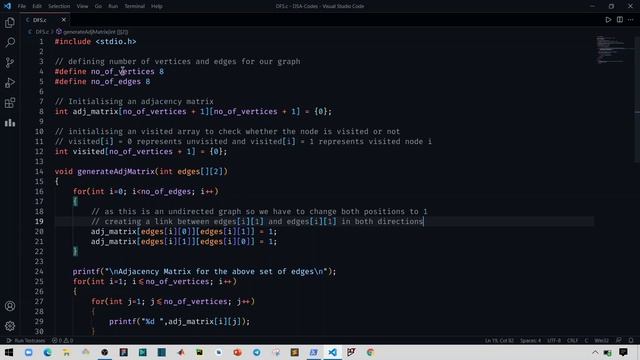Open the View menu
This screenshot has width=640, height=360.
click(x=82, y=6)
